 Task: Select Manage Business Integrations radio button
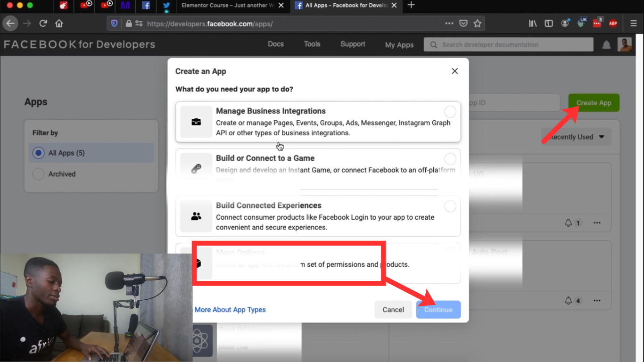click(450, 111)
